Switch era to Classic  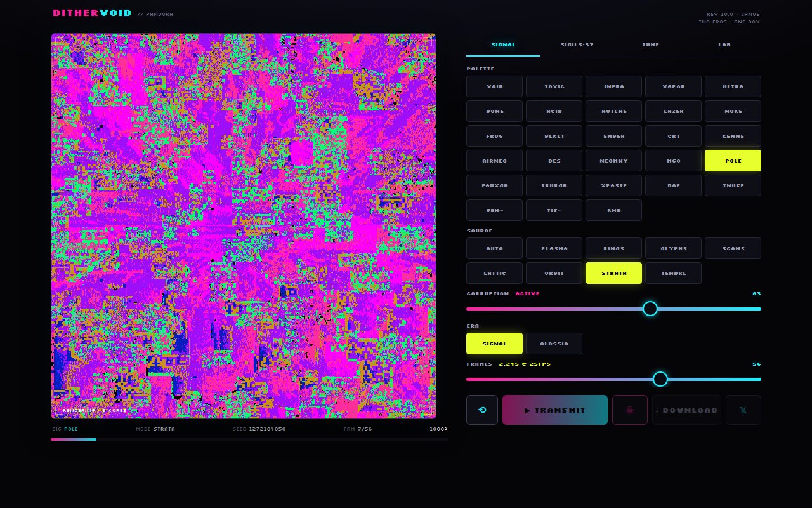pos(554,344)
